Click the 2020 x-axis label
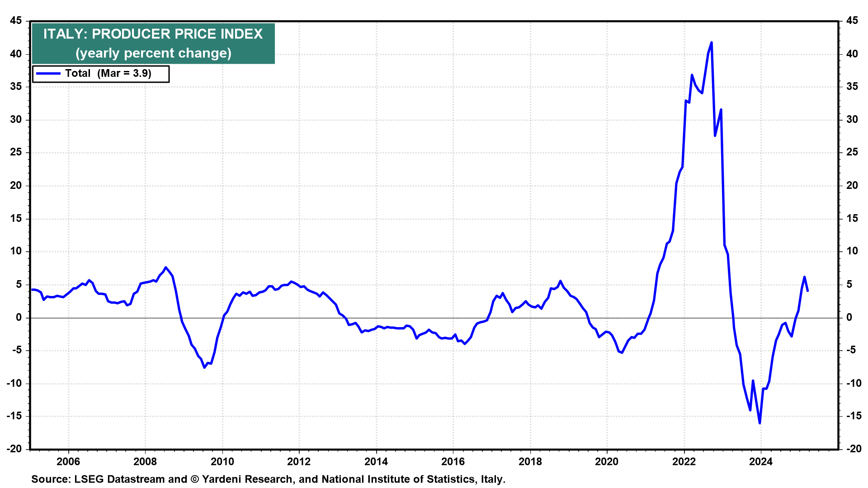This screenshot has height=488, width=868. (x=607, y=461)
